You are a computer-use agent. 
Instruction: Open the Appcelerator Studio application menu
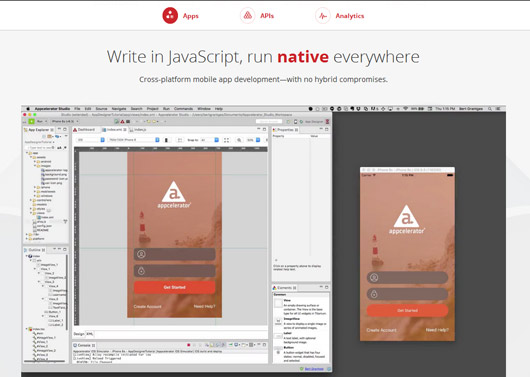(52, 109)
